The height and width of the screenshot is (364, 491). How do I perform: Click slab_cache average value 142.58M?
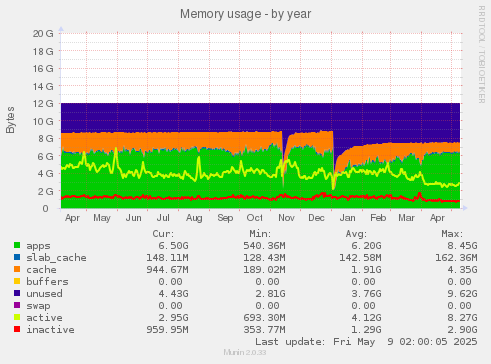360,258
